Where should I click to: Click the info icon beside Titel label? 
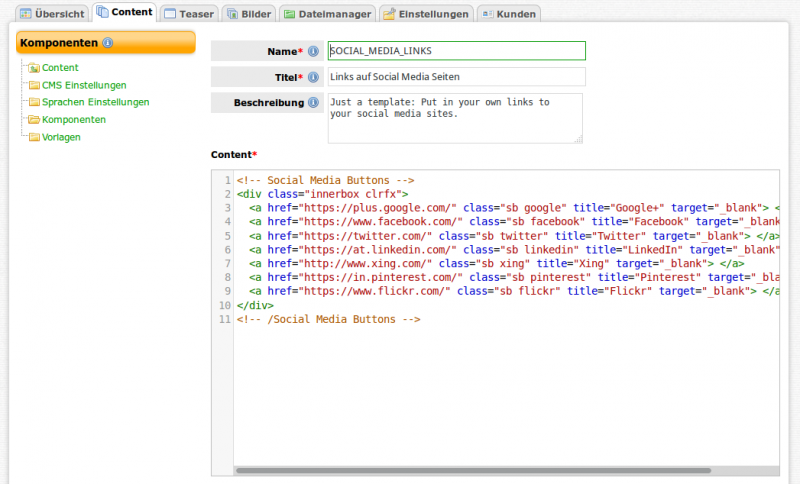coord(313,77)
